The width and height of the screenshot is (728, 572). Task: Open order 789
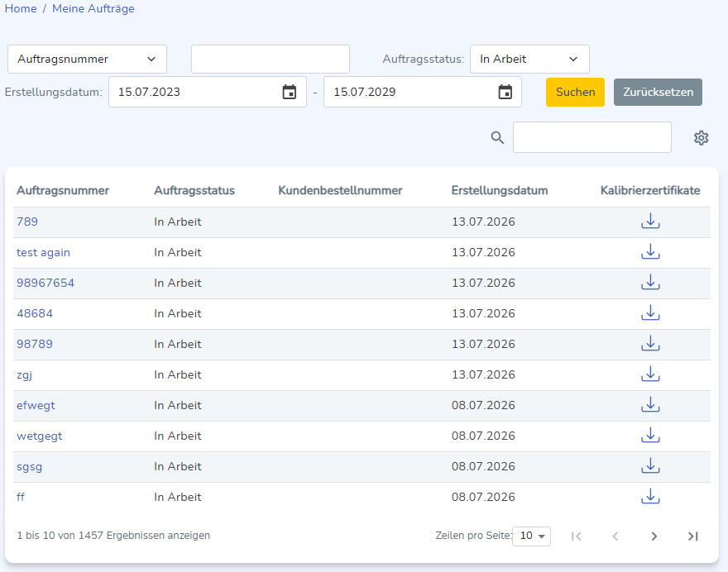[x=27, y=222]
